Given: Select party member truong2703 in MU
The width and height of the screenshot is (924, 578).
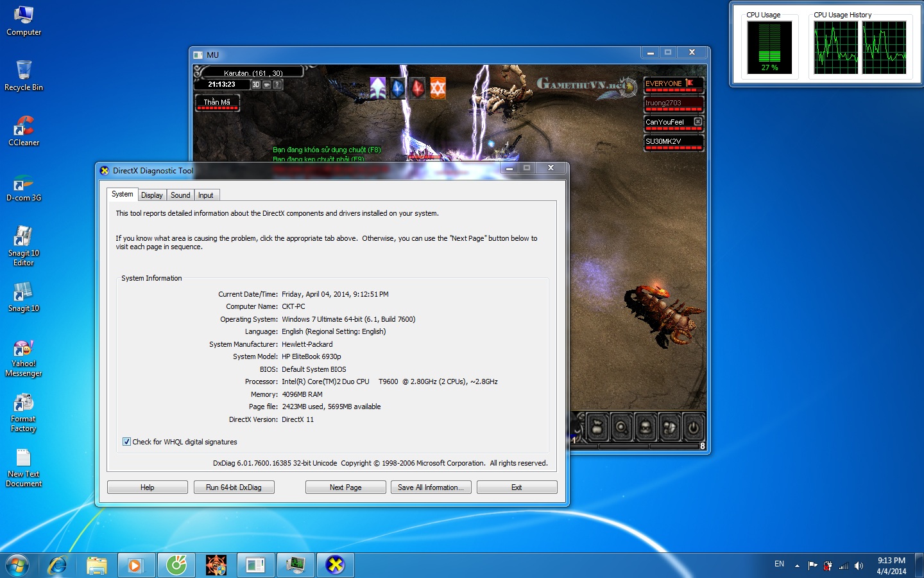Looking at the screenshot, I should click(x=674, y=104).
